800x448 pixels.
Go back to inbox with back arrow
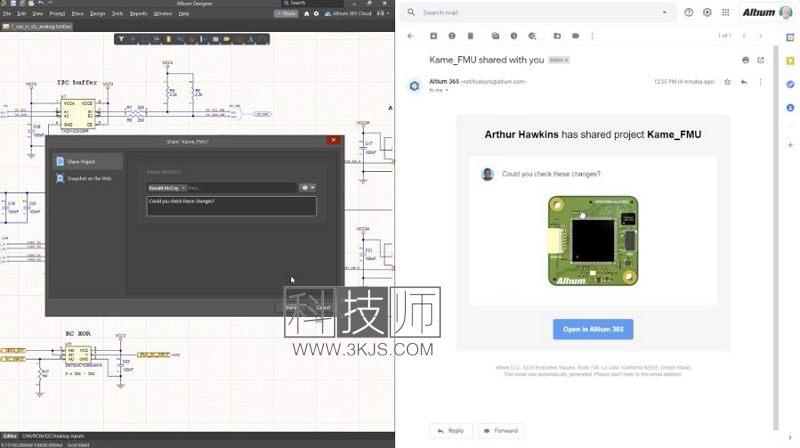tap(411, 36)
